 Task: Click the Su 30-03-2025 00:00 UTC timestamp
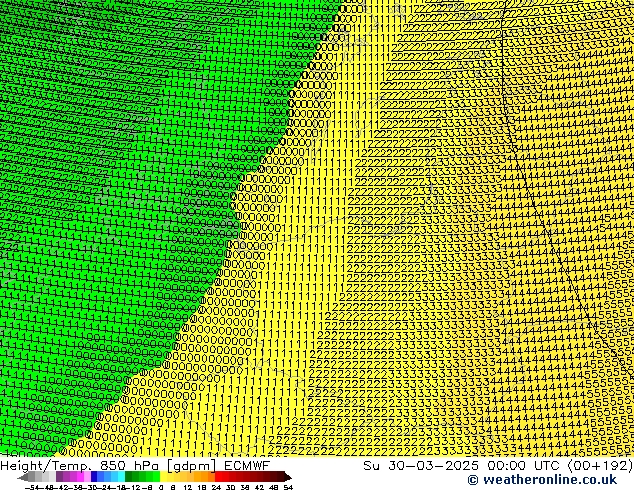(x=463, y=466)
